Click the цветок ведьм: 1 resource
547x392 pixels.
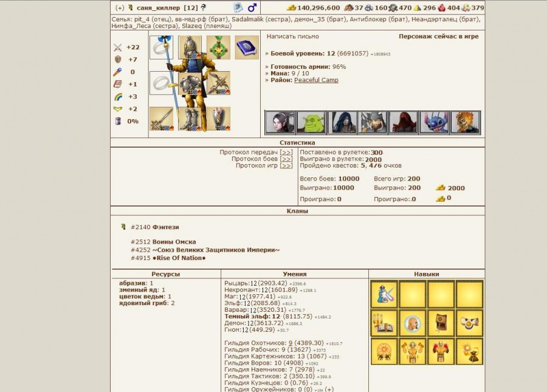coord(145,297)
